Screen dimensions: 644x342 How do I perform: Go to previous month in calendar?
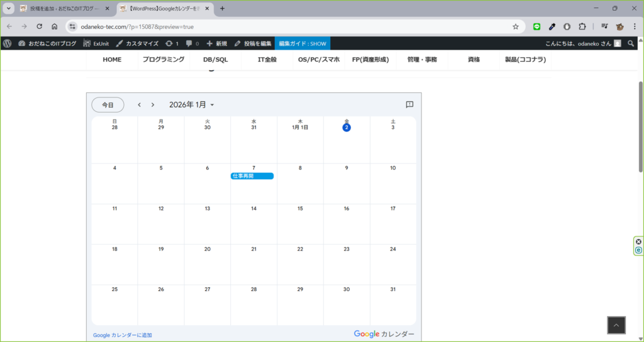tap(139, 105)
